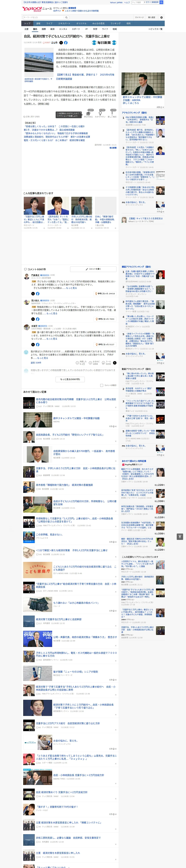Click the web search magnifier button
186x868 pixels.
click(x=161, y=2)
